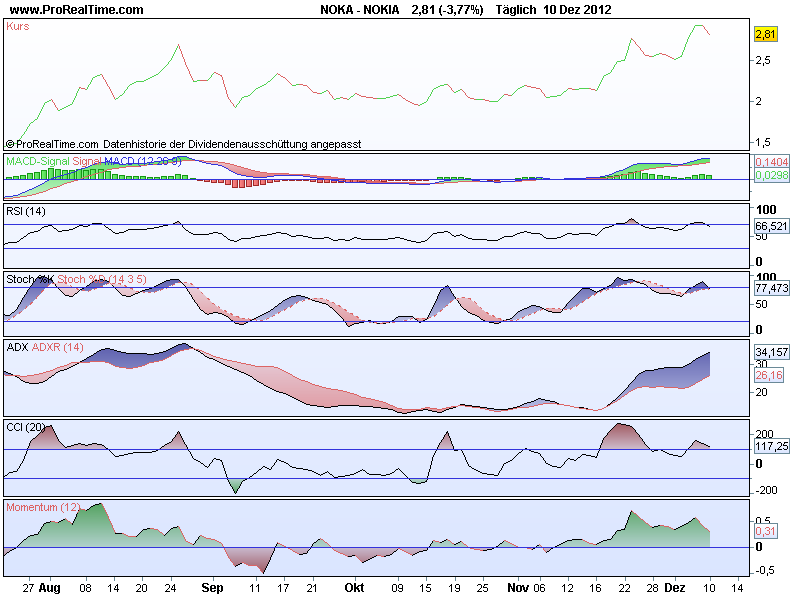Click the 117,25 CCI value tag
The image size is (800, 600).
pos(771,446)
